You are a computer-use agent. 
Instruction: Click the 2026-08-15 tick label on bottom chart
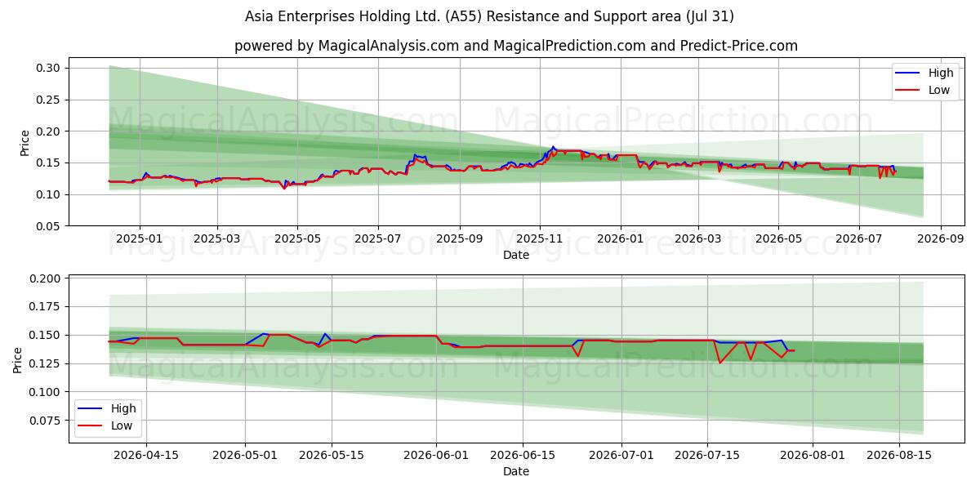(899, 456)
